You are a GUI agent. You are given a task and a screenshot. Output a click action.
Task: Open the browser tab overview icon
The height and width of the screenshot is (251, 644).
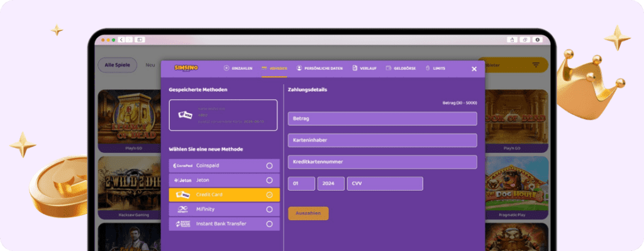pyautogui.click(x=525, y=40)
